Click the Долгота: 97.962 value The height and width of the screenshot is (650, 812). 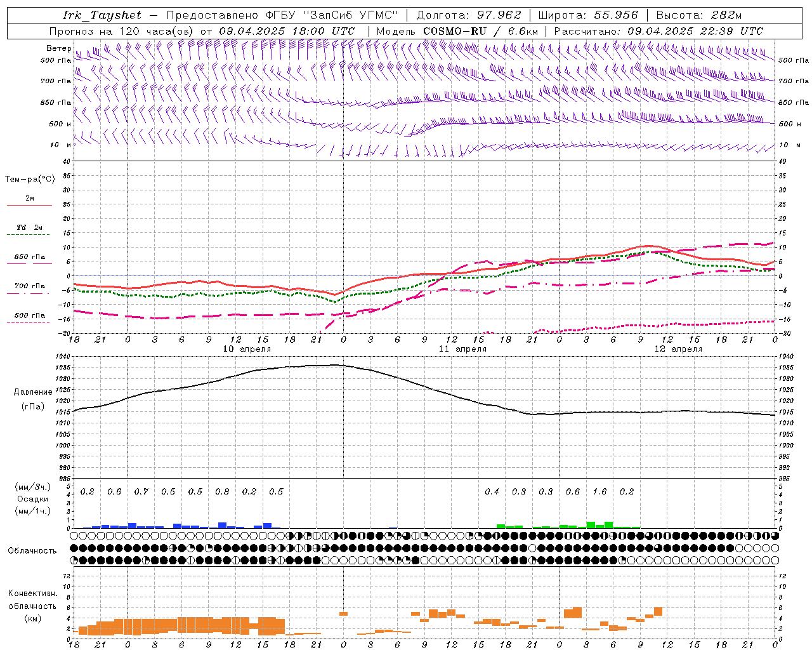(x=468, y=15)
